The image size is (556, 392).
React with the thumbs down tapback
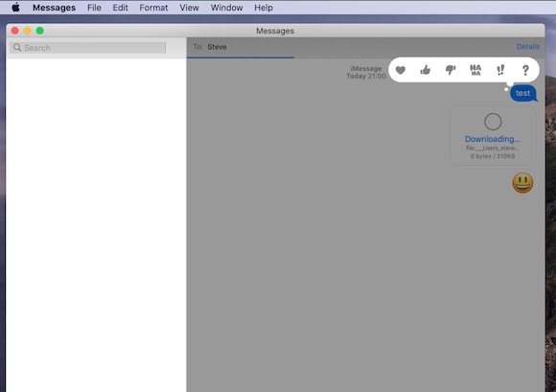click(x=451, y=70)
